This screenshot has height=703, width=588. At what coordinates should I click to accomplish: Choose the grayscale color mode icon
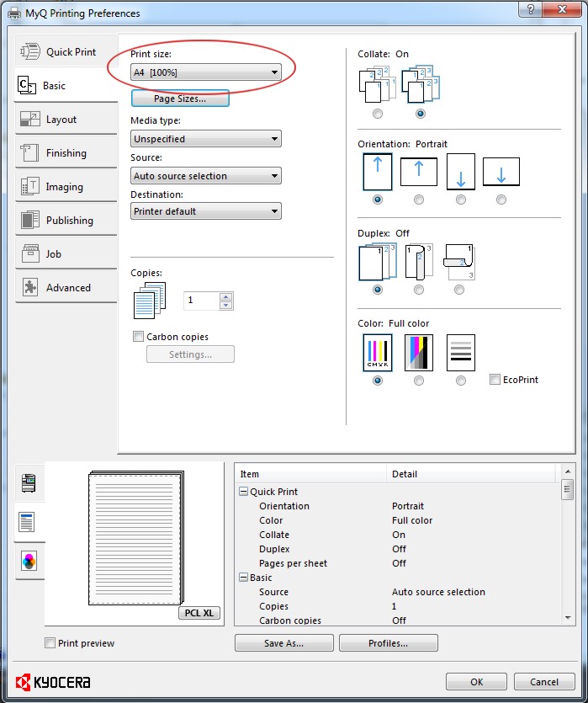coord(418,353)
